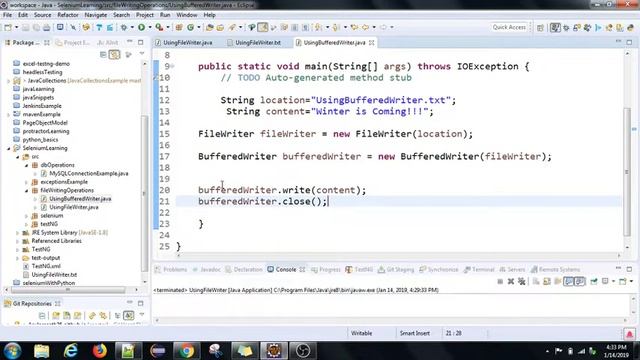
Task: Collapse the fileWritingOperations package
Action: (27, 191)
